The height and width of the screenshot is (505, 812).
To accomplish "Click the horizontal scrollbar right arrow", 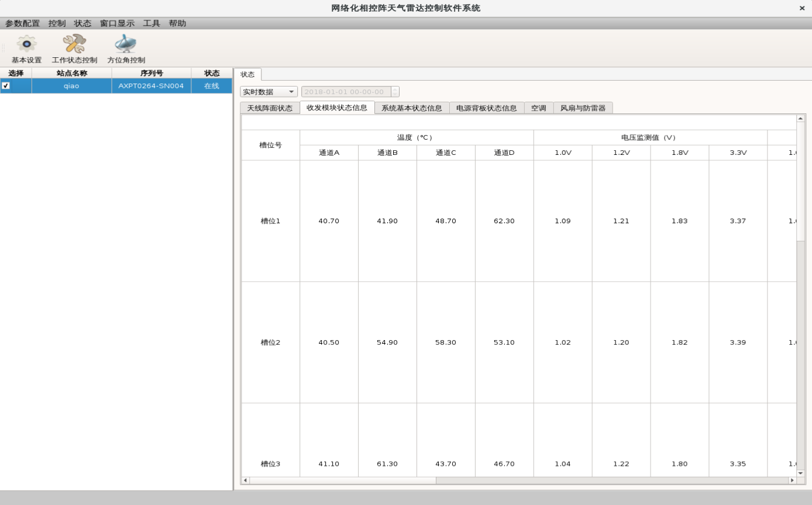I will [x=792, y=480].
